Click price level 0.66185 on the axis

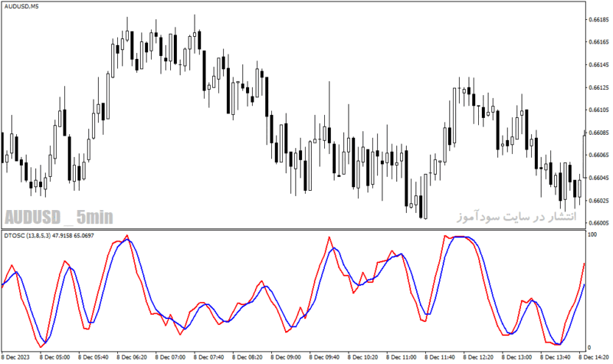click(599, 19)
